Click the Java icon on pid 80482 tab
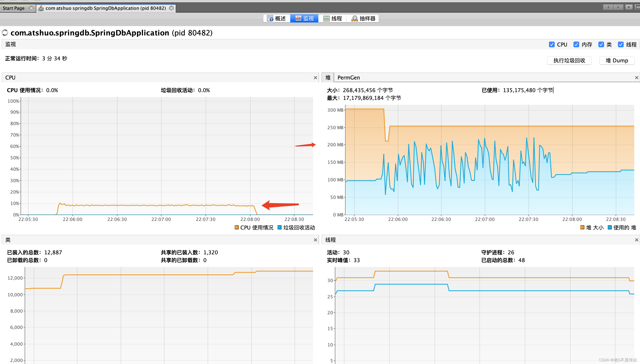 [41, 8]
